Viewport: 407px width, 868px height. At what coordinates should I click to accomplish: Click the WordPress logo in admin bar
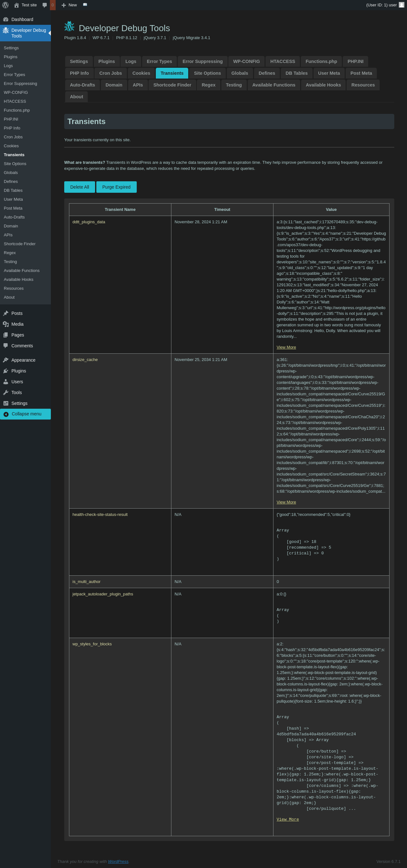(5, 5)
